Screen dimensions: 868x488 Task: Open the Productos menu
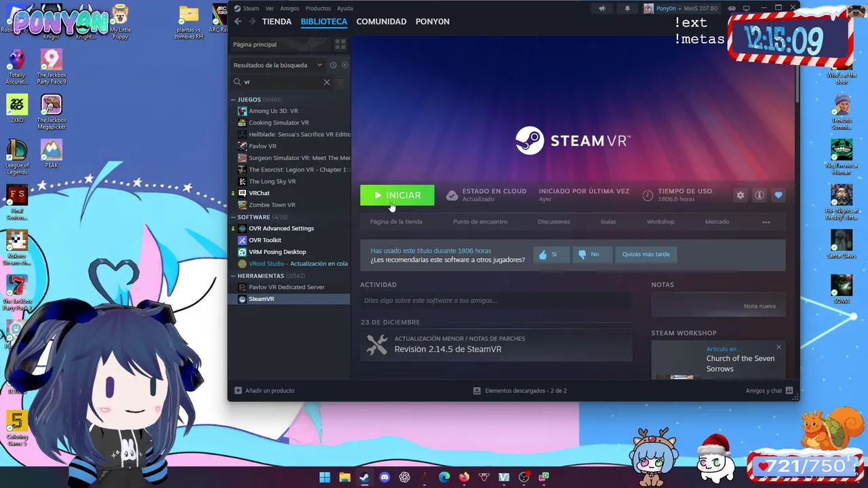pos(318,8)
